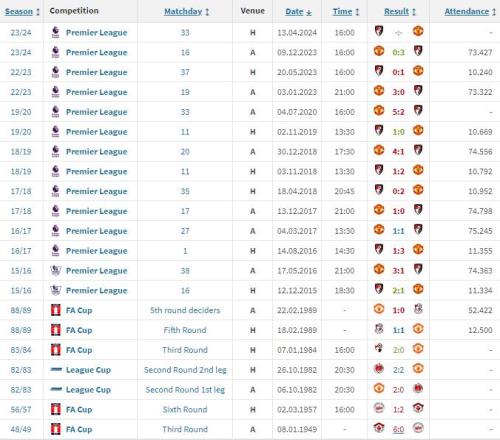Click League Cup icon in 26.10.1982 row
Viewport: 500px width, 440px height.
(x=56, y=369)
